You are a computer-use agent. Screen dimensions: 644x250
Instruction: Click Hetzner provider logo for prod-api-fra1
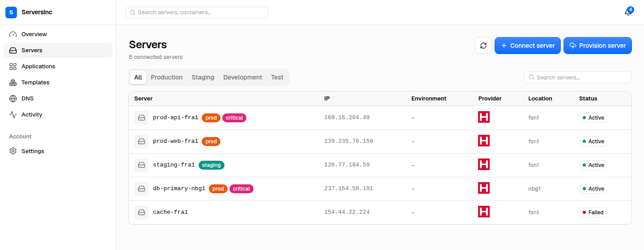click(x=484, y=117)
